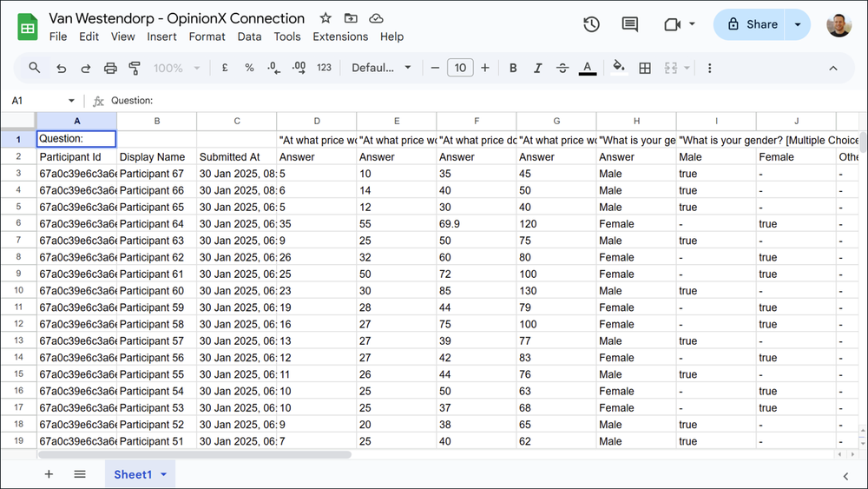Open merge cells dropdown arrow
The image size is (868, 489).
(x=687, y=68)
